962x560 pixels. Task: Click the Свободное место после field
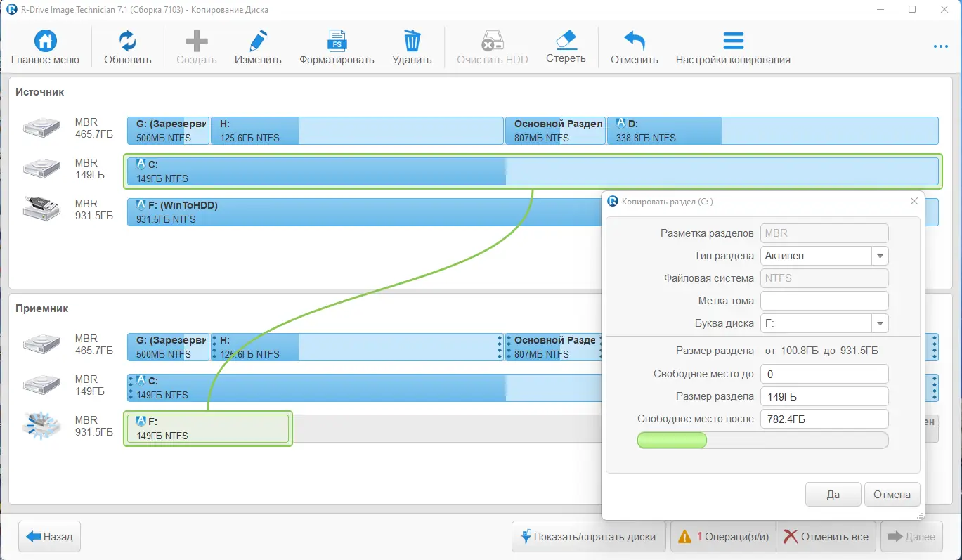click(824, 419)
